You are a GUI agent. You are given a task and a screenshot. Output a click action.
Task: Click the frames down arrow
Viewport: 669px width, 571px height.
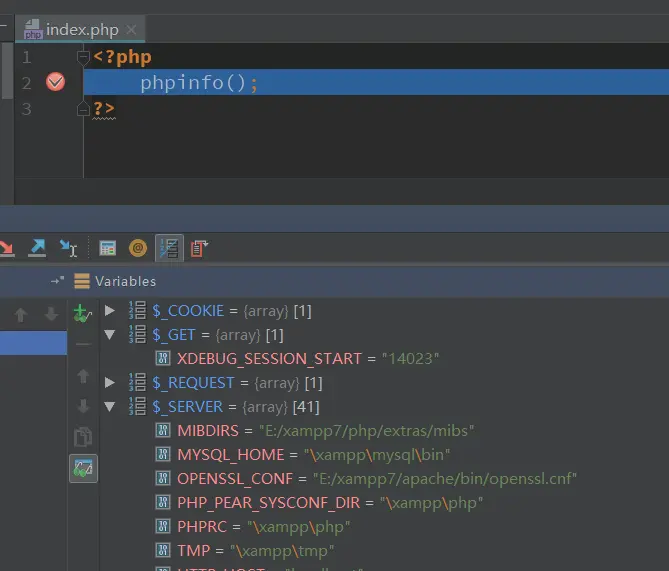(x=51, y=314)
